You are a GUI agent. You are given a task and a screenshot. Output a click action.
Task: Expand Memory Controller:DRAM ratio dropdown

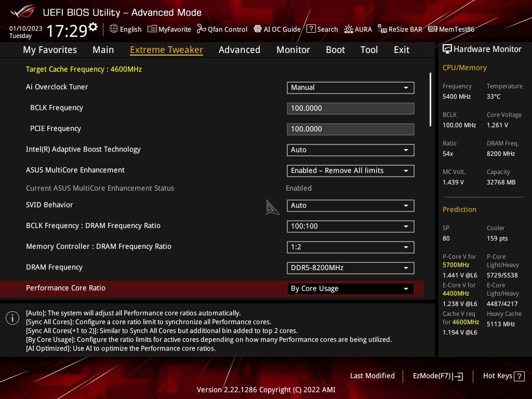tap(351, 247)
